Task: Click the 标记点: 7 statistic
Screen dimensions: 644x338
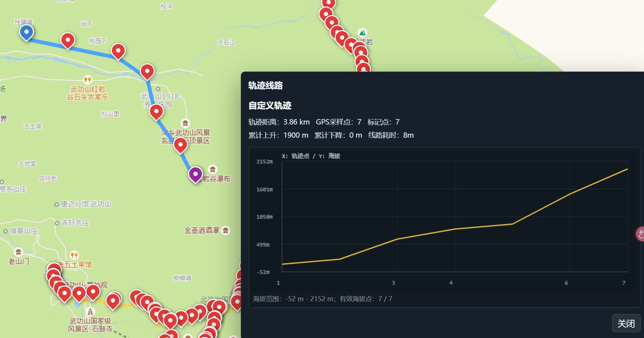Action: [384, 122]
